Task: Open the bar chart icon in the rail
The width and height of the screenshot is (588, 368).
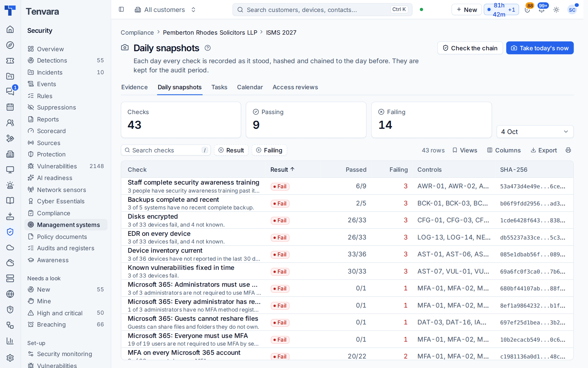Action: click(10, 341)
